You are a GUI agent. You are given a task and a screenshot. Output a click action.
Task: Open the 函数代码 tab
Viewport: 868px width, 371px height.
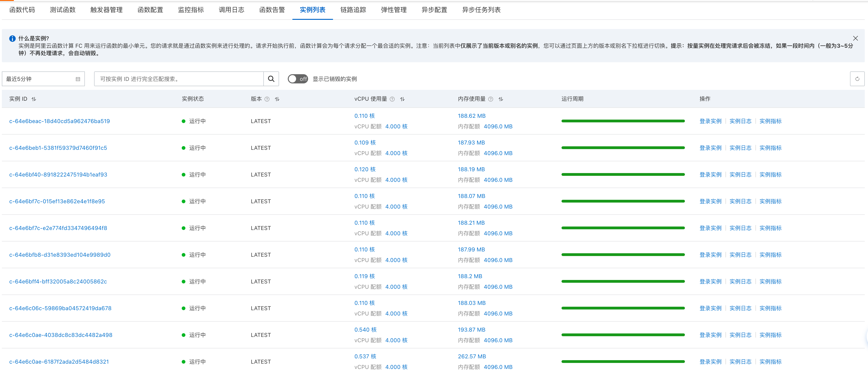(22, 10)
